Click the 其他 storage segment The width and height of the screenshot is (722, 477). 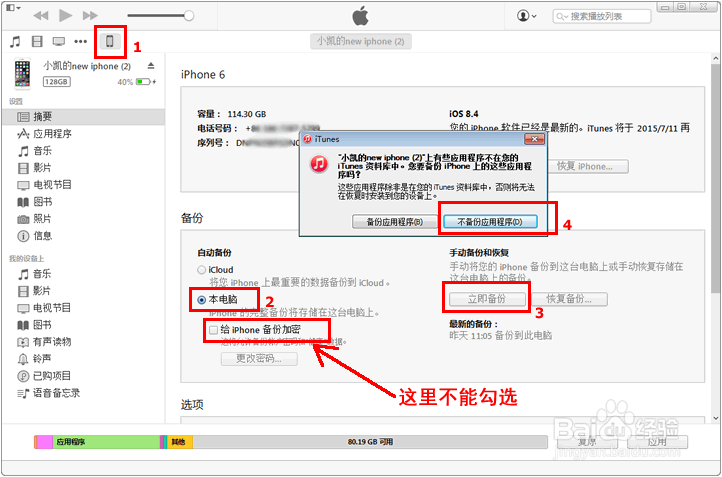click(x=180, y=442)
